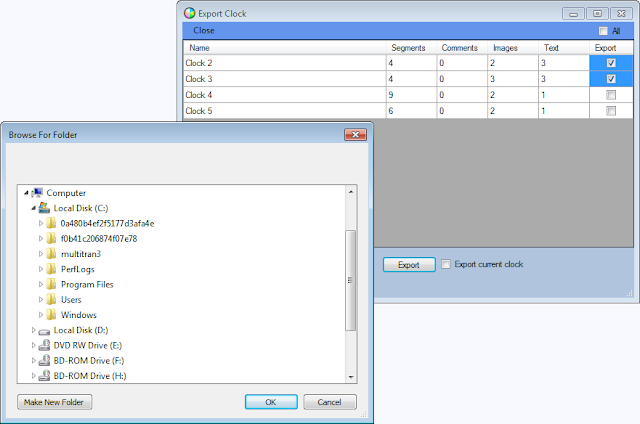
Task: Click the folder tree scroll up arrow
Action: (x=351, y=192)
